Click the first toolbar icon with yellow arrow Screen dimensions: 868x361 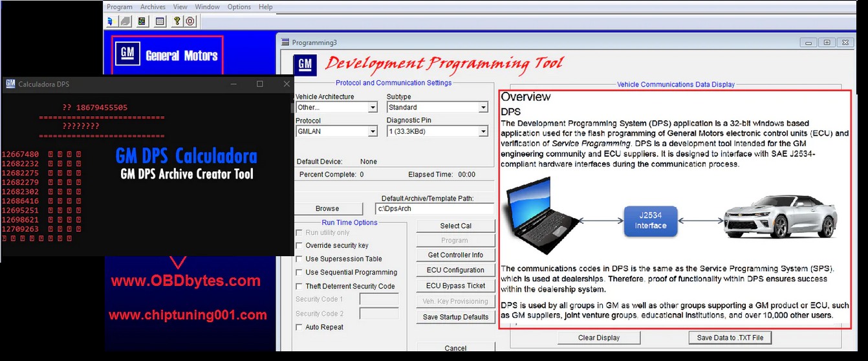coord(111,21)
